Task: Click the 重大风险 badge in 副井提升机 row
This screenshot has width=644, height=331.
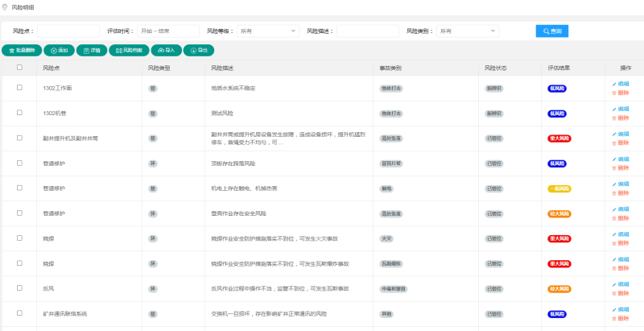Action: [x=559, y=139]
